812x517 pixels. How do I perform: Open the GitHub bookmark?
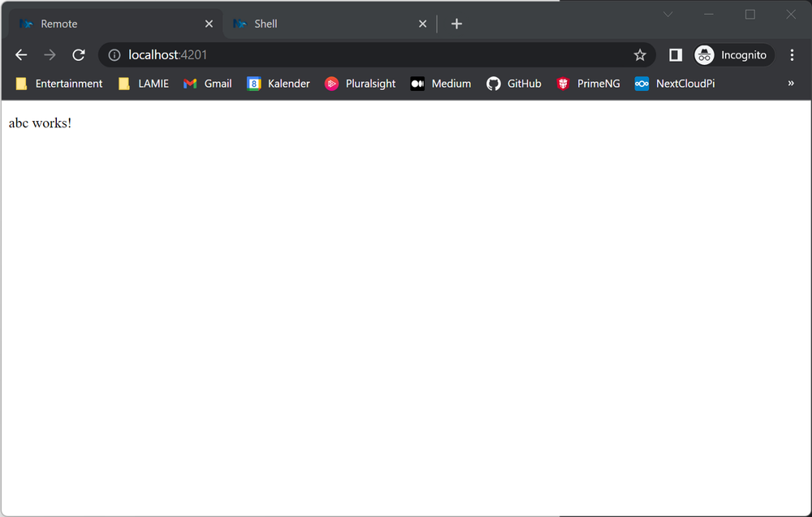coord(513,83)
